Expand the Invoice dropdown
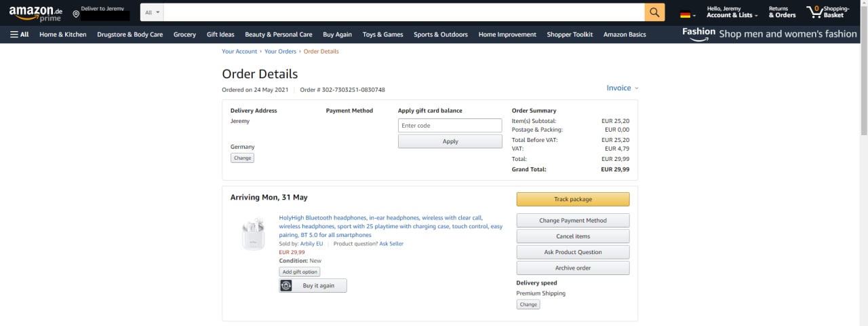The width and height of the screenshot is (868, 326). pyautogui.click(x=623, y=88)
